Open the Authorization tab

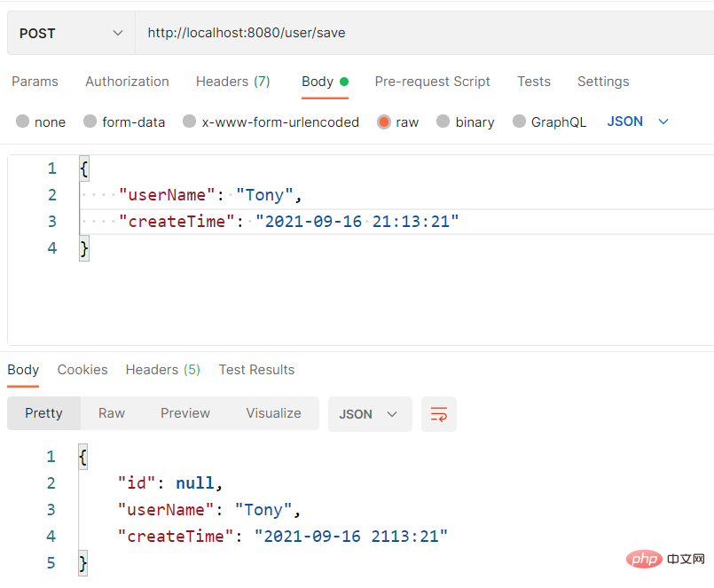click(127, 81)
